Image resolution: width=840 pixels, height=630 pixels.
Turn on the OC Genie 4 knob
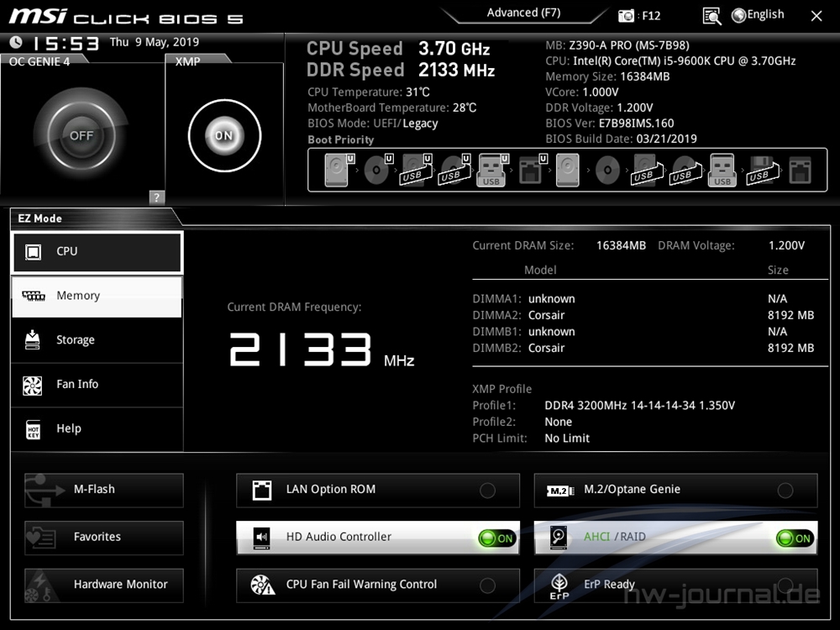[81, 135]
